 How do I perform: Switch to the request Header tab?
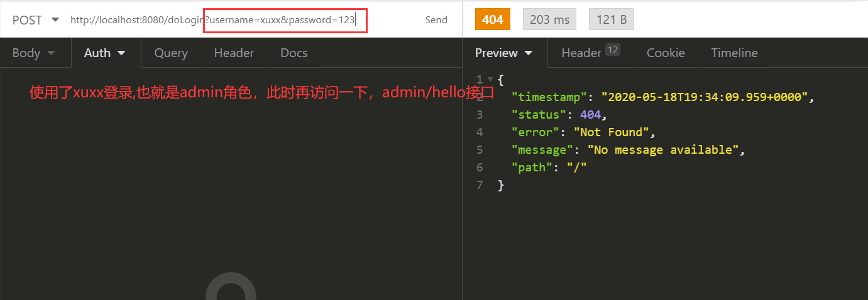tap(234, 53)
